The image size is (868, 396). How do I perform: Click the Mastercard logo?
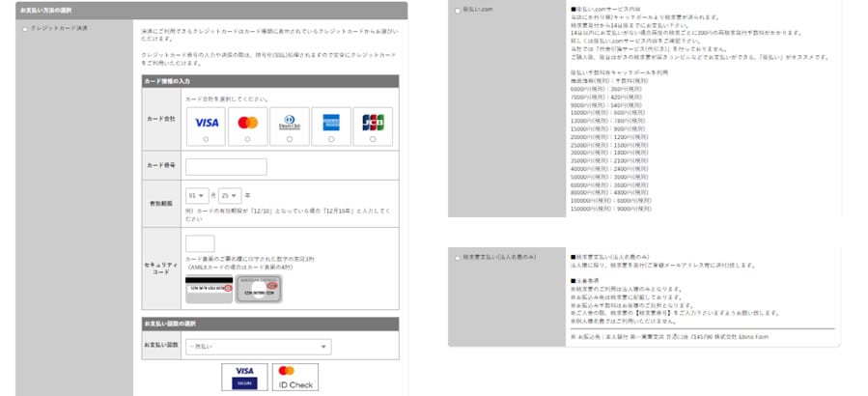(248, 123)
